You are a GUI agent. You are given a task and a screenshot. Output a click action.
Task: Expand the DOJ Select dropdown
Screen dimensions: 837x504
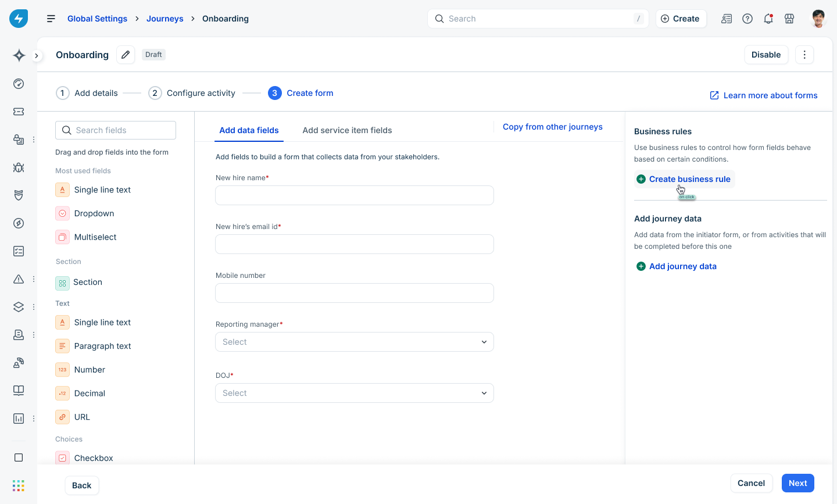[355, 393]
